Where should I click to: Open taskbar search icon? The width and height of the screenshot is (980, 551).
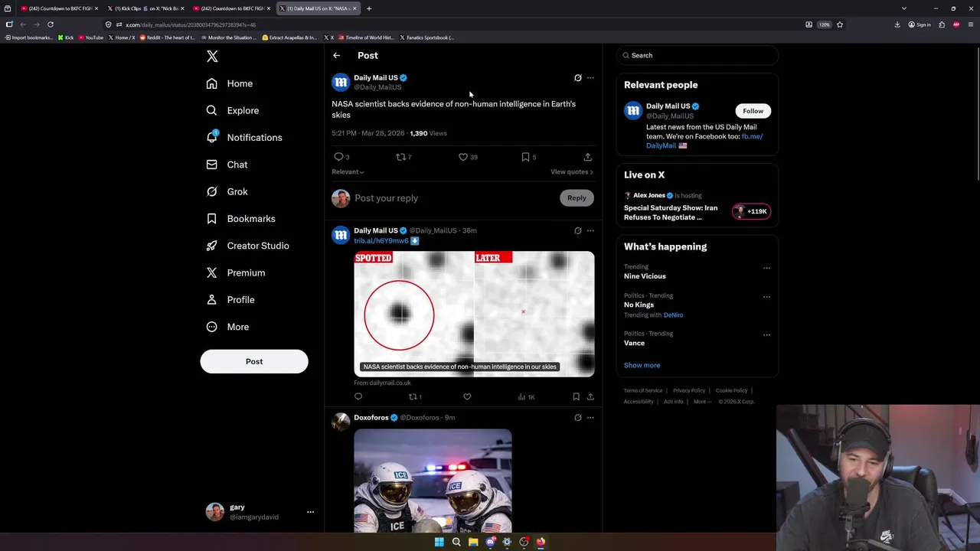click(456, 542)
